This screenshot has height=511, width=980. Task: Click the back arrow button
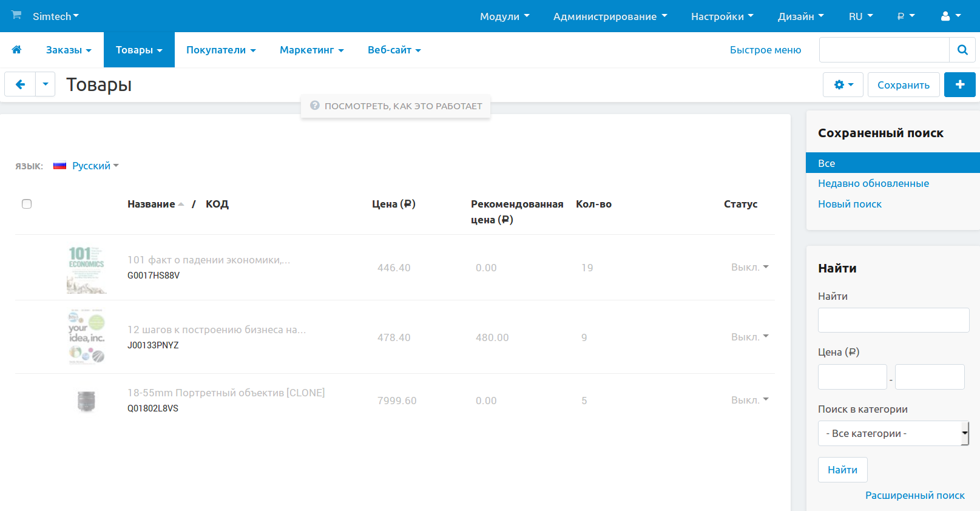20,84
